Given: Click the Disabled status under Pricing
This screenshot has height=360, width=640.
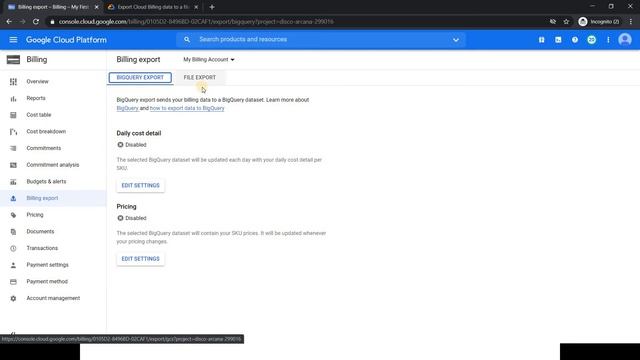Looking at the screenshot, I should point(132,218).
